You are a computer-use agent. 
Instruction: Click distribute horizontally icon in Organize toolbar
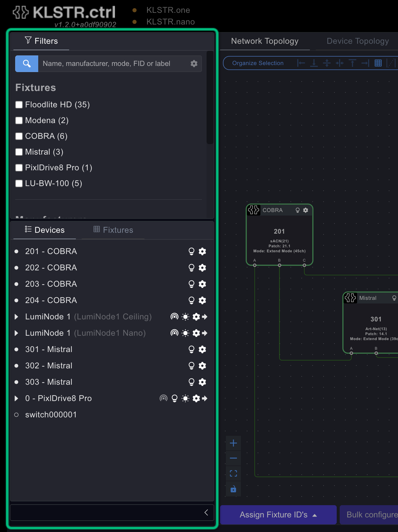click(340, 63)
